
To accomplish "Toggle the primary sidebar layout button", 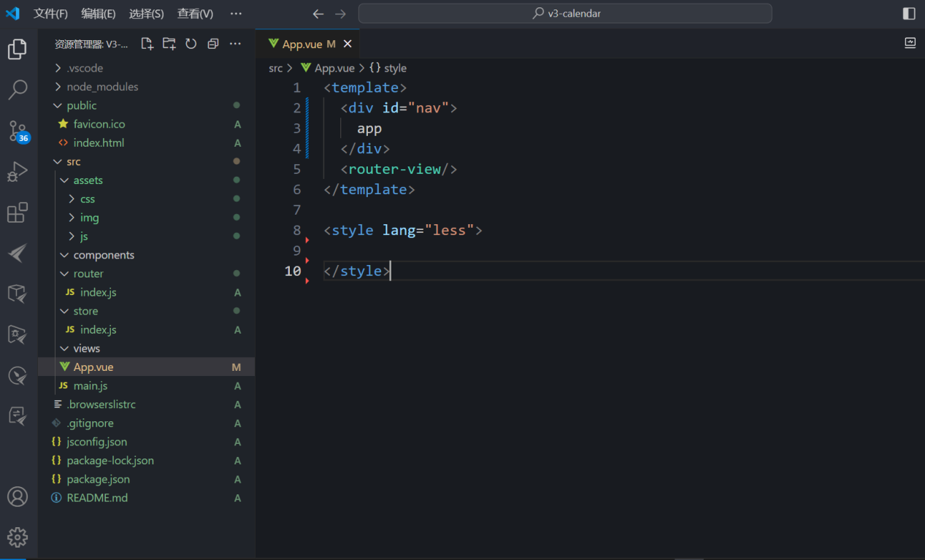I will pos(909,14).
